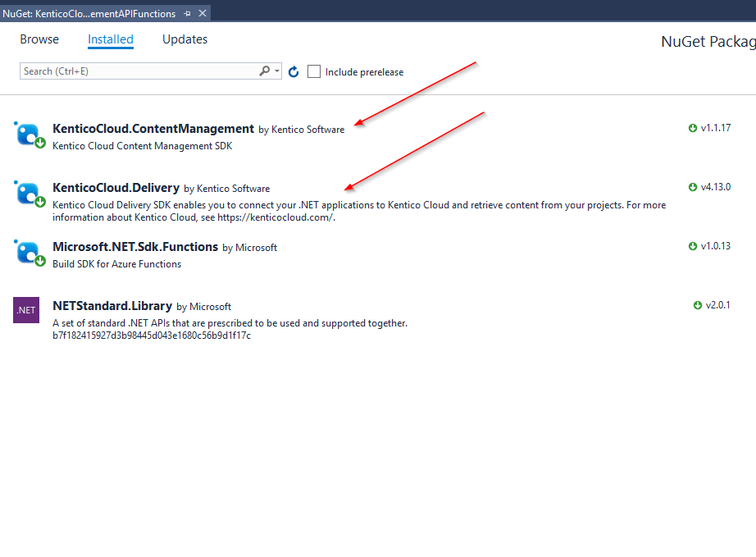Select the KenticoCloud.Delivery package name

point(116,188)
